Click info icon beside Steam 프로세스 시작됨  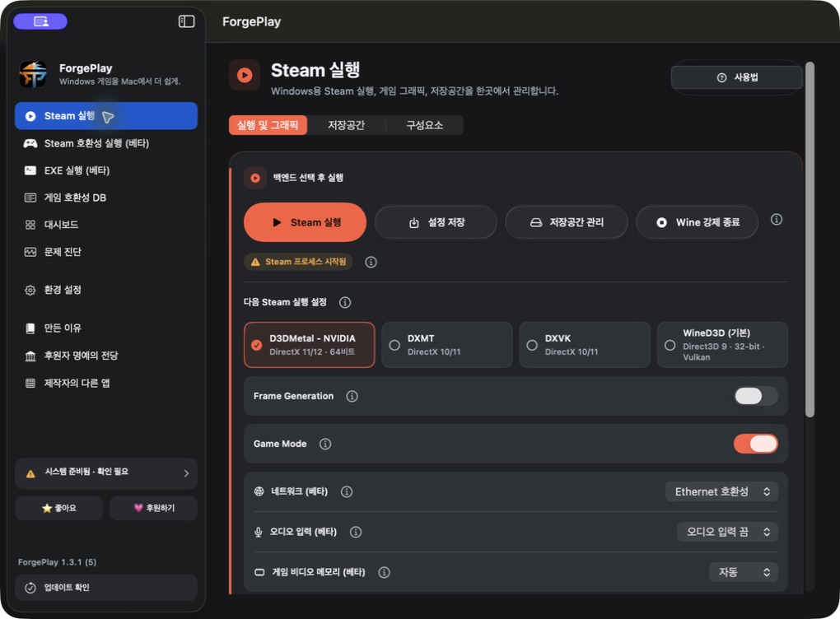click(371, 262)
